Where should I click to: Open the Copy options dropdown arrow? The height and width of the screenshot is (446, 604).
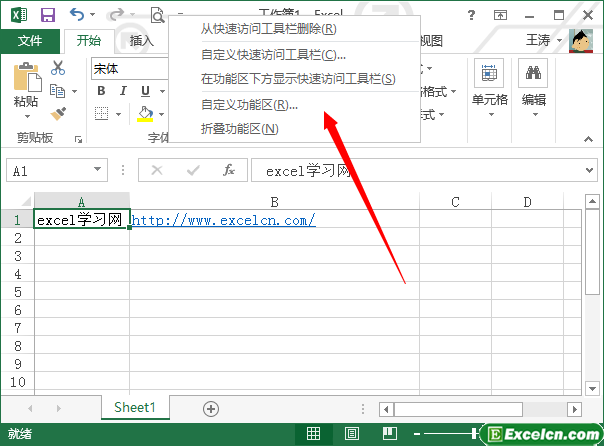74,91
